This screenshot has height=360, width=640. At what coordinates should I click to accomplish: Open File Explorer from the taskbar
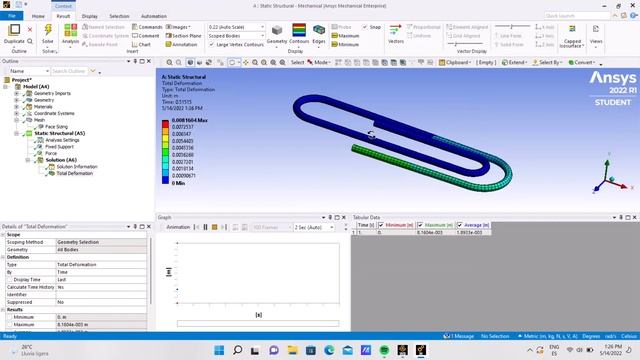coord(292,350)
